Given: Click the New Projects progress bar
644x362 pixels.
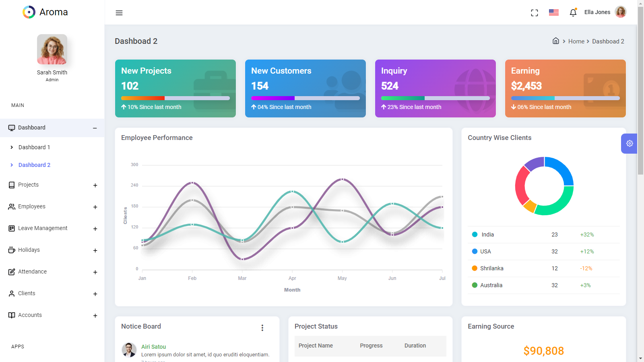Looking at the screenshot, I should coord(175,98).
